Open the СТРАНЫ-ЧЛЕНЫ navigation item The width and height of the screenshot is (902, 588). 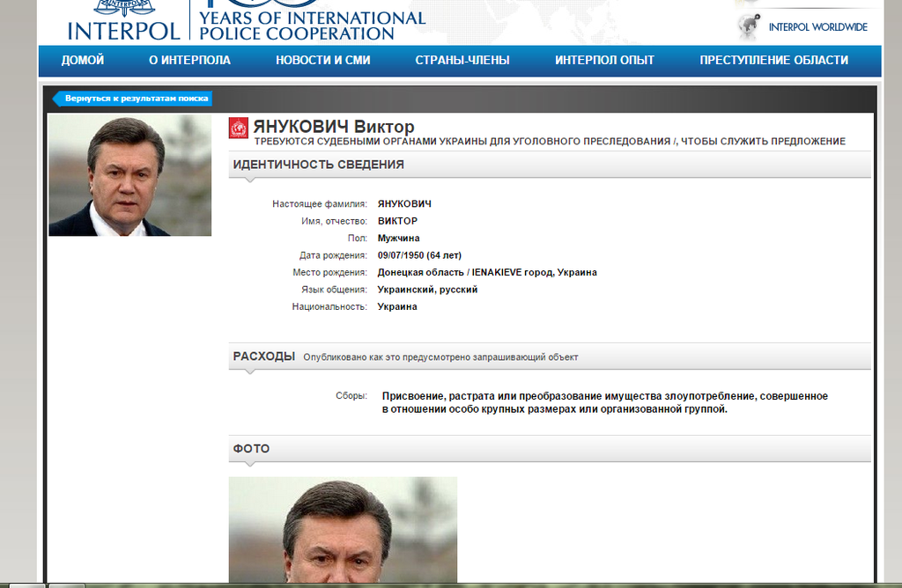point(462,61)
